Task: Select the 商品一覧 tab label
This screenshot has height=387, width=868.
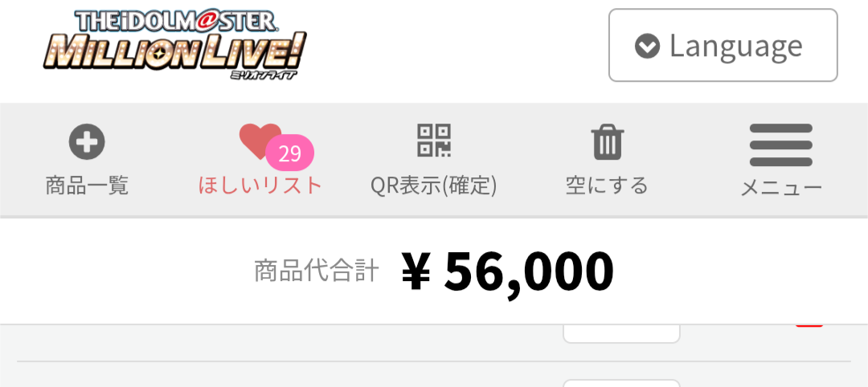Action: pos(87,185)
